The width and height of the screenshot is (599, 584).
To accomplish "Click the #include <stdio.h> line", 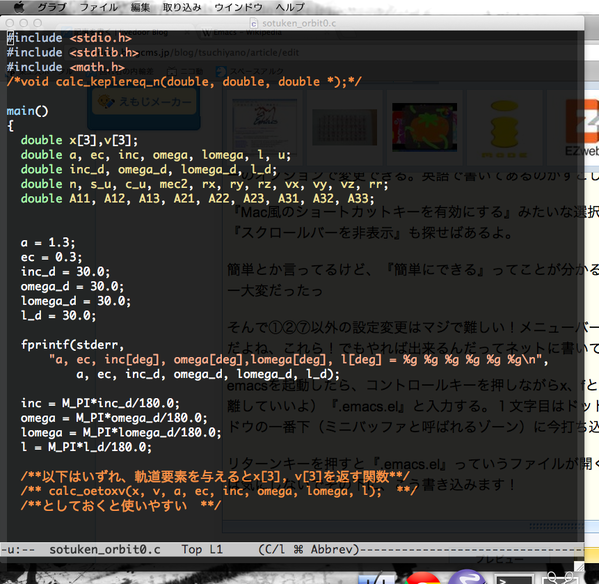I will pos(69,38).
